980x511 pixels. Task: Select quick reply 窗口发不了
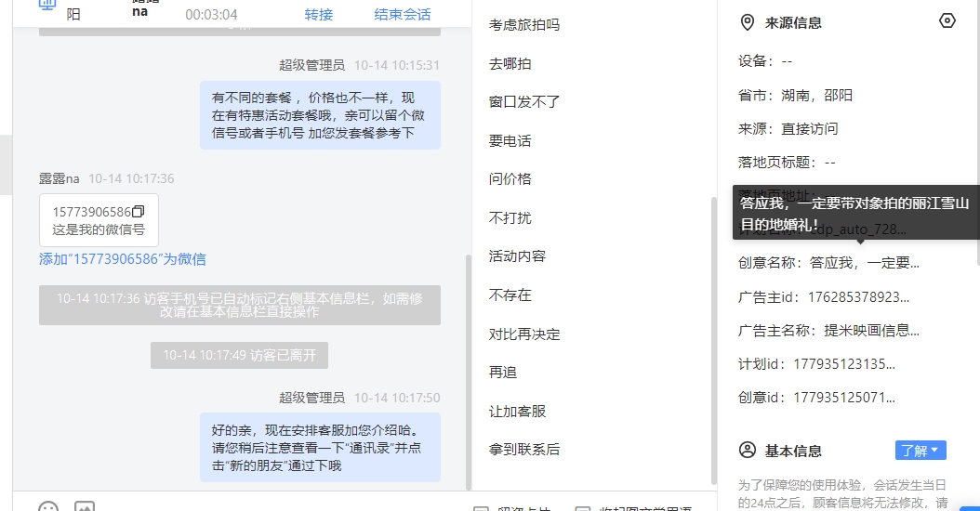[x=523, y=102]
